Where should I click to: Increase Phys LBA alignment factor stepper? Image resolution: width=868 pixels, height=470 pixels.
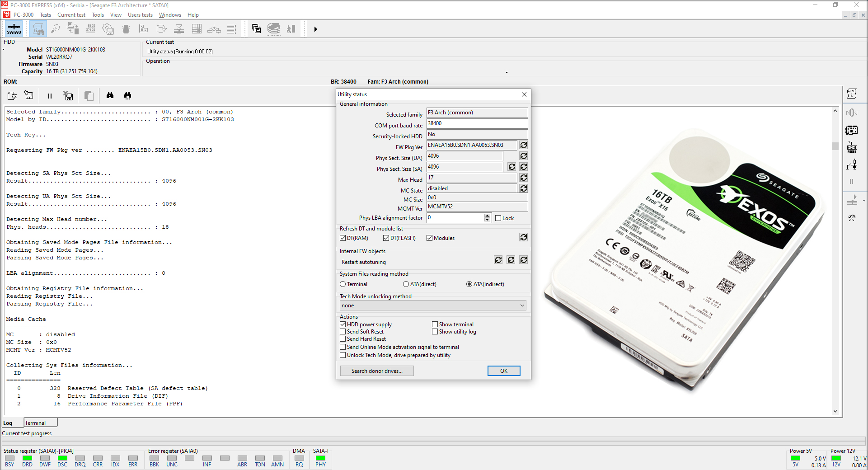pyautogui.click(x=487, y=216)
